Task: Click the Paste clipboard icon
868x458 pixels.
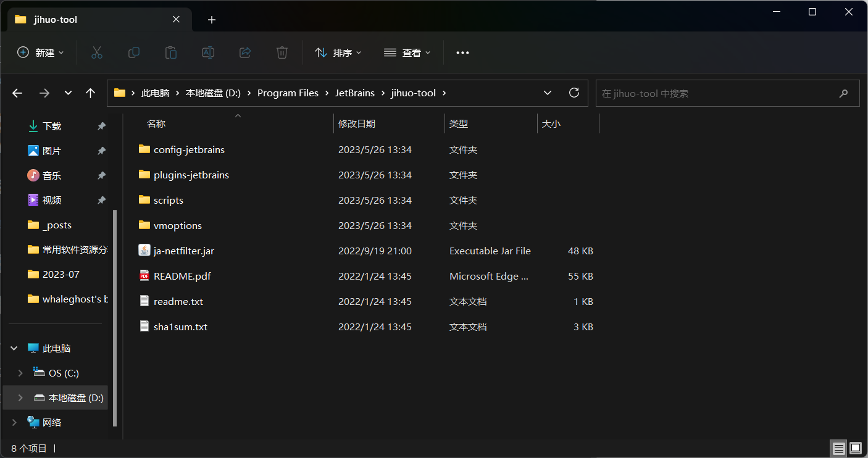Action: tap(171, 52)
